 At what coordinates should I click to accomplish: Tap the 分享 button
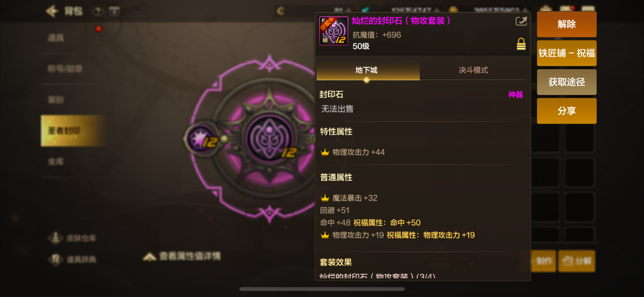[566, 111]
